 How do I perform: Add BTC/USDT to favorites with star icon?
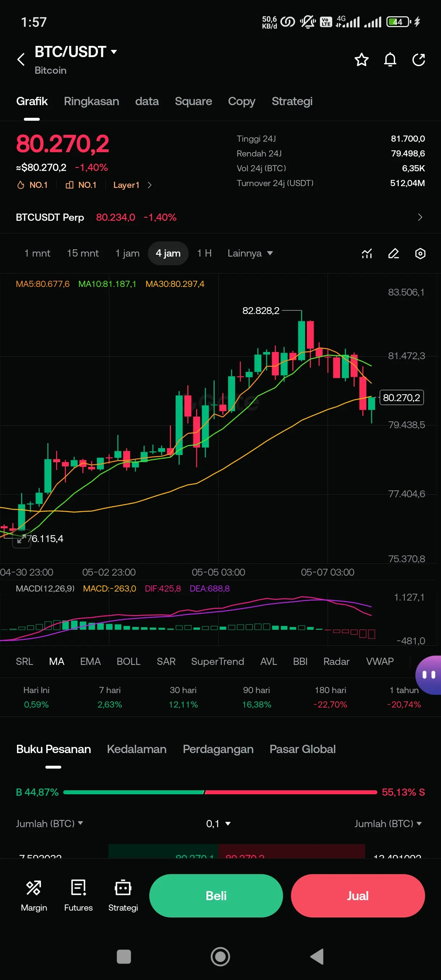point(361,60)
